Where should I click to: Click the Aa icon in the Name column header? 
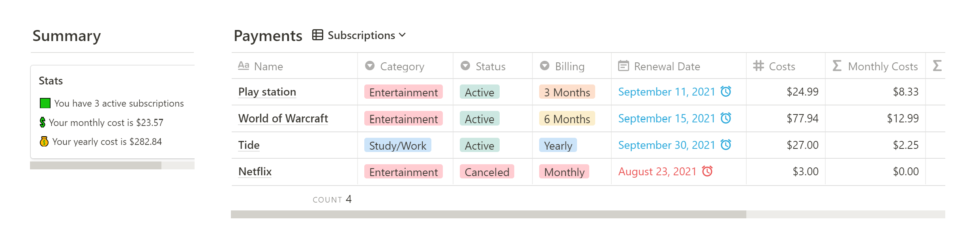click(244, 66)
